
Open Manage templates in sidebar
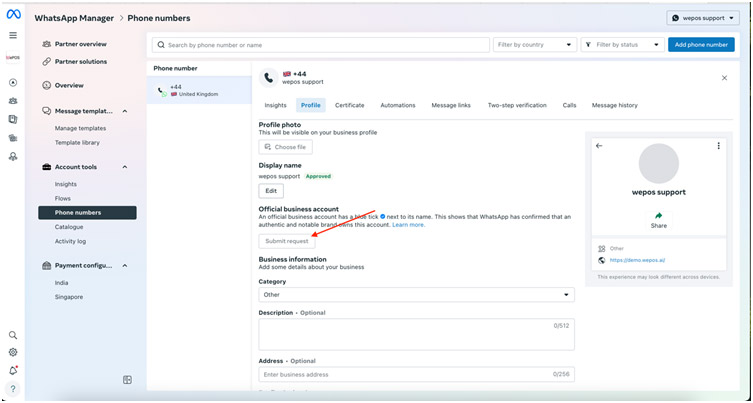[80, 128]
